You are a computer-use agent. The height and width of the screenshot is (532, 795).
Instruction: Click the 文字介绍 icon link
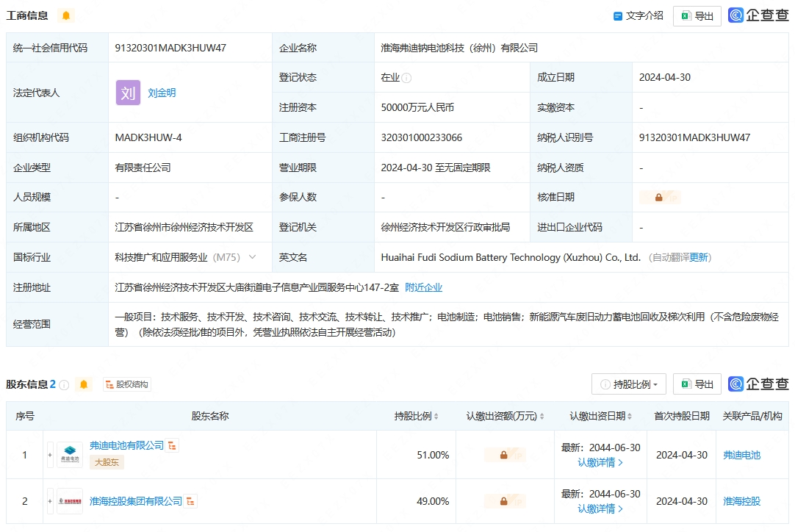638,15
